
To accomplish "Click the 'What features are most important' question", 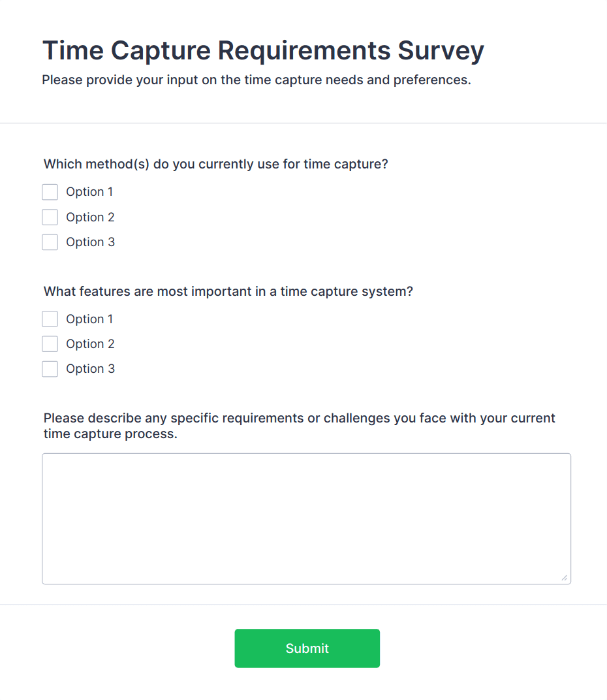I will pos(228,291).
